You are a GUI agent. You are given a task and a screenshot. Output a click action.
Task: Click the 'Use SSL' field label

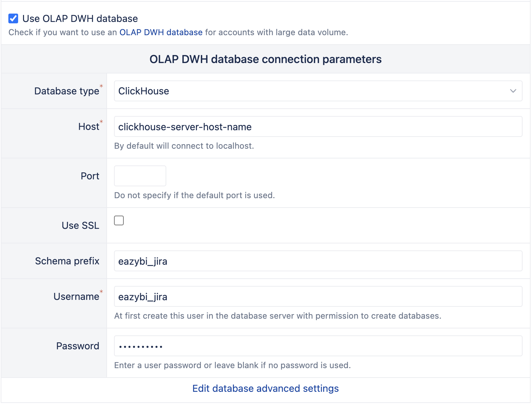tap(80, 225)
